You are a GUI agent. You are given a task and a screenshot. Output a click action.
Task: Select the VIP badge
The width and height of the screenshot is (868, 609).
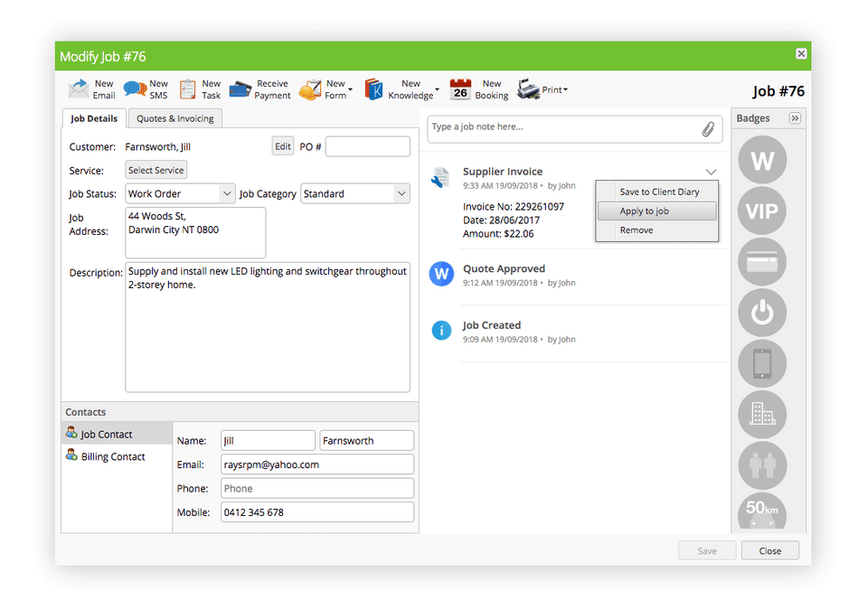pos(761,211)
